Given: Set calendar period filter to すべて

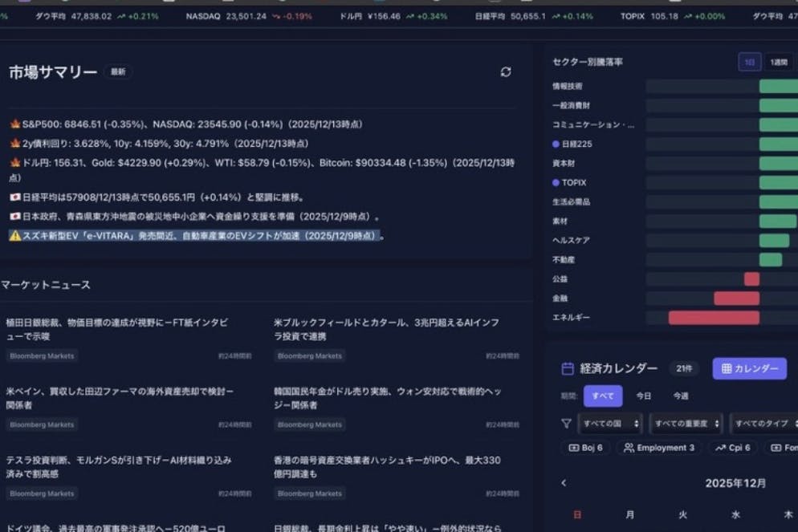Looking at the screenshot, I should tap(602, 396).
